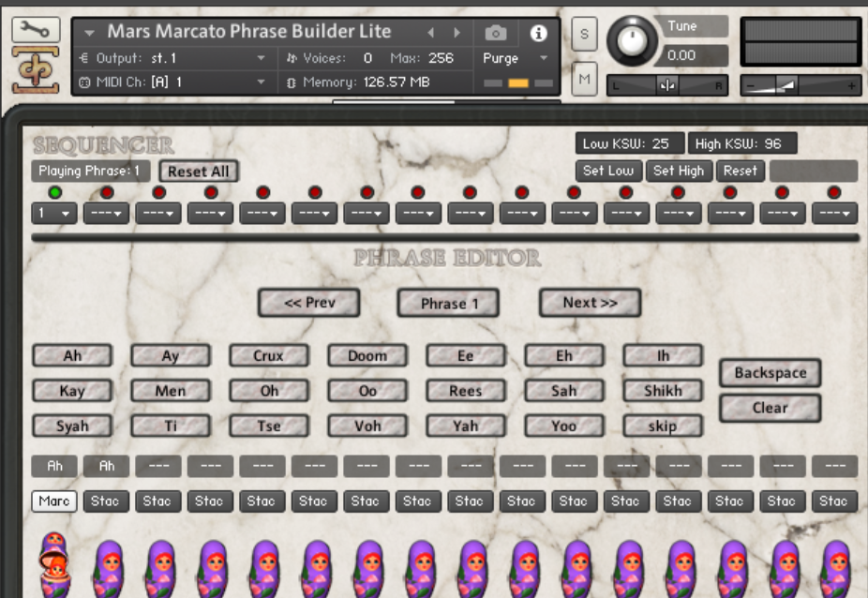
Task: Add the Kay syllable
Action: (72, 391)
